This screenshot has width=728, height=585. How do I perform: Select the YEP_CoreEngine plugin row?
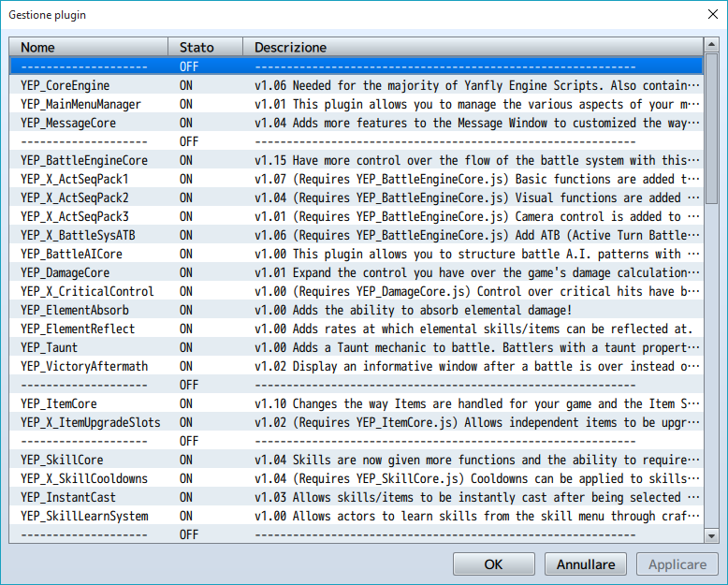[357, 85]
